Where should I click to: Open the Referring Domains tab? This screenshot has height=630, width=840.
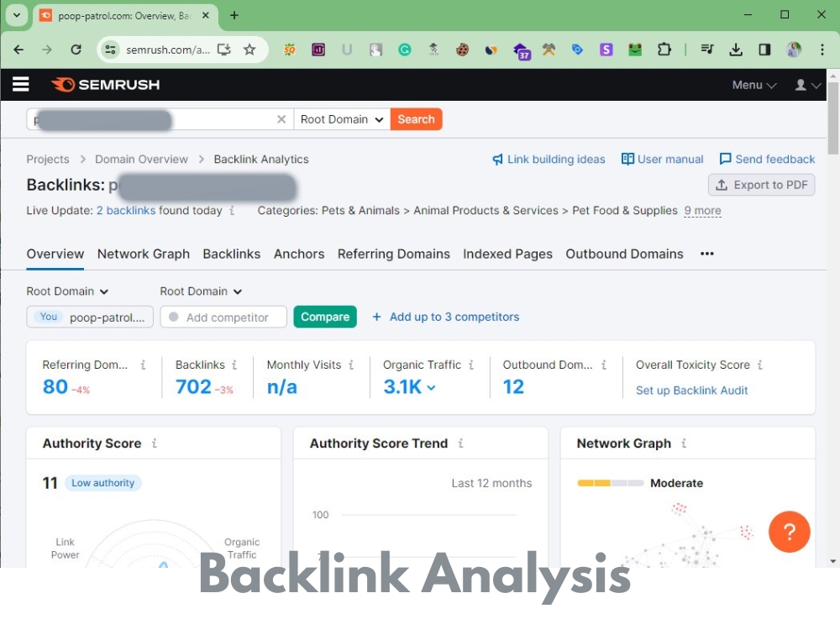[x=393, y=254]
